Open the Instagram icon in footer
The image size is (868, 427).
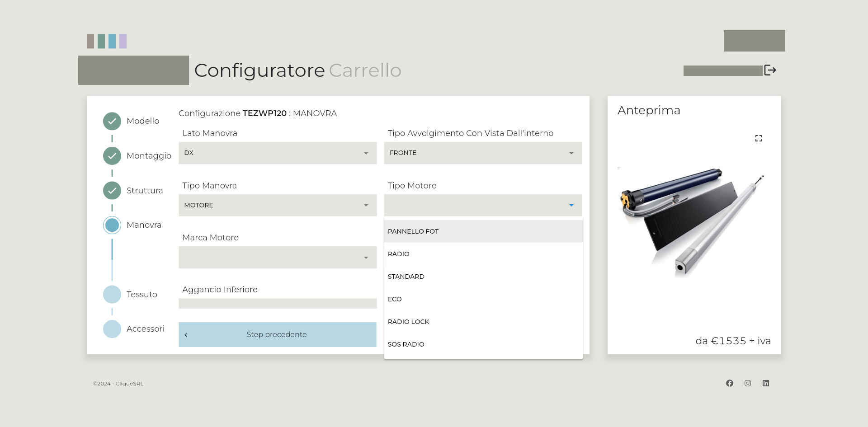747,383
